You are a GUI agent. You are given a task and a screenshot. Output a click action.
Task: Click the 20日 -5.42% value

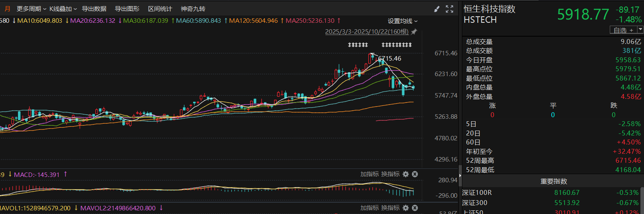[x=629, y=133]
